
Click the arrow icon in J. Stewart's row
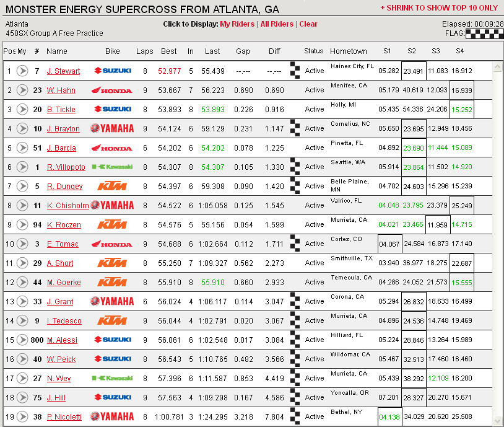pyautogui.click(x=22, y=71)
